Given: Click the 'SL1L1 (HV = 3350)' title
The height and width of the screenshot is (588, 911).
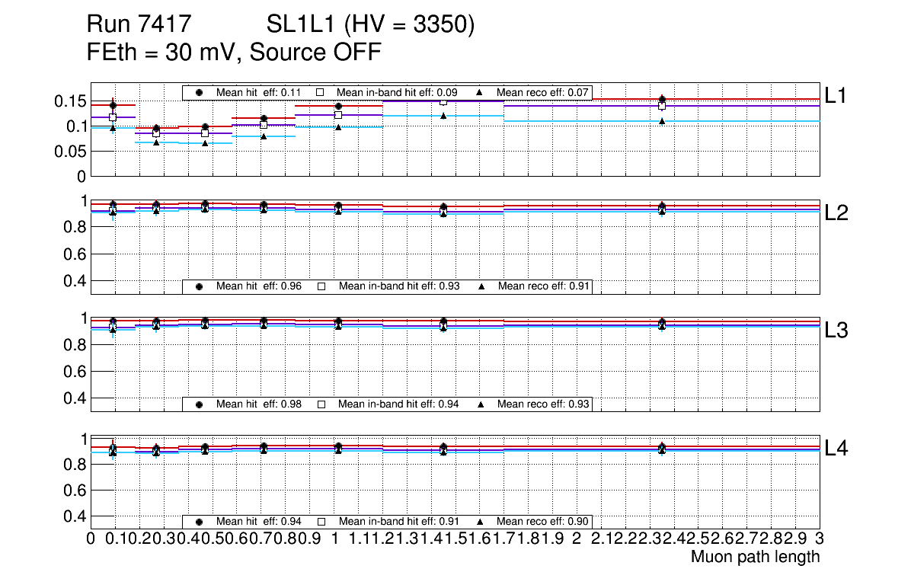Looking at the screenshot, I should click(370, 25).
